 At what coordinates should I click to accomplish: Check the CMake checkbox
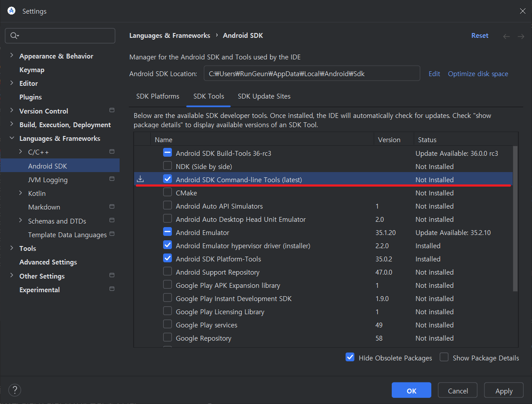pos(168,192)
